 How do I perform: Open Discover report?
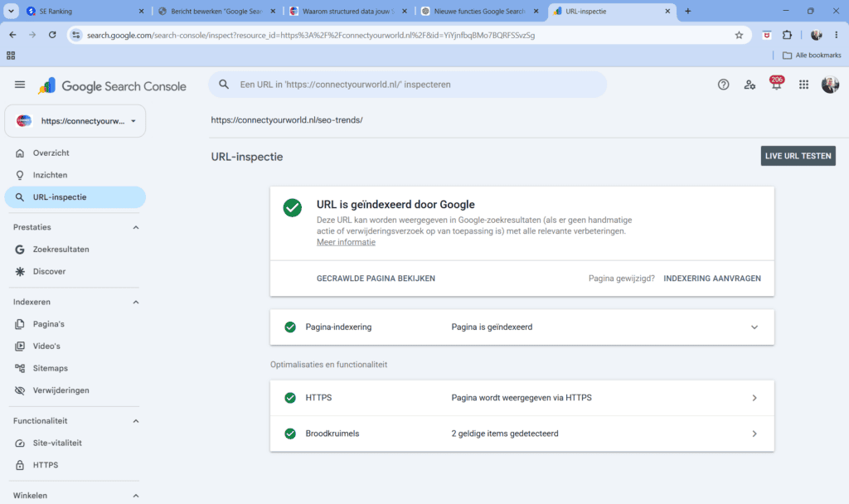(75, 272)
